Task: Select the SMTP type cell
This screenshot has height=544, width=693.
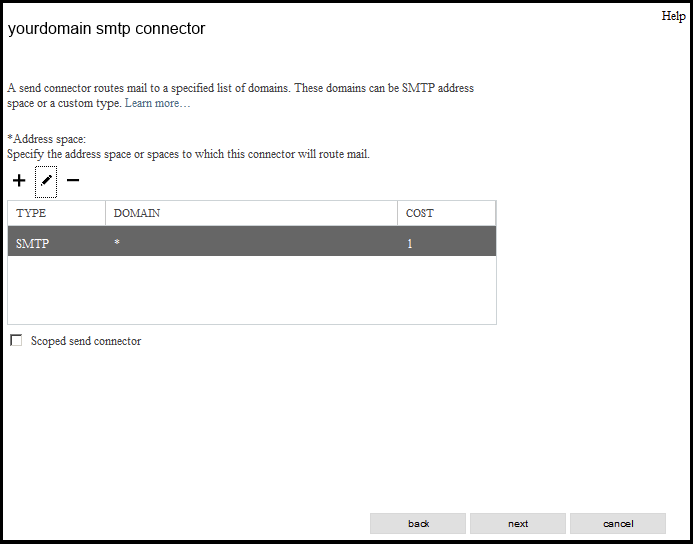Action: click(57, 241)
